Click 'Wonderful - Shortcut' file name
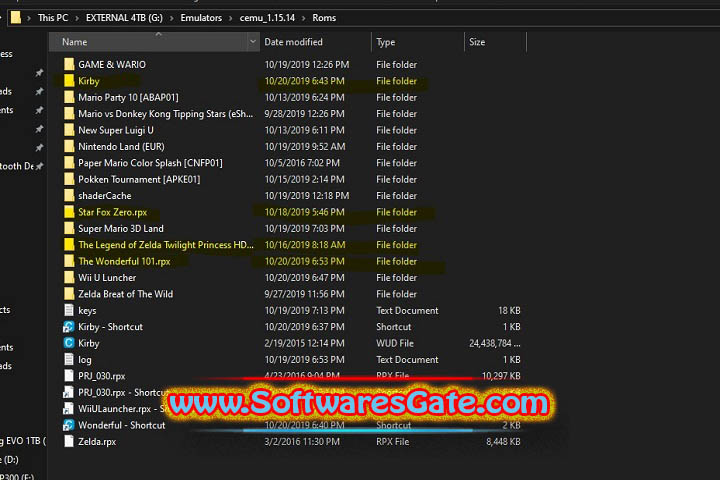720x480 pixels. coord(122,425)
